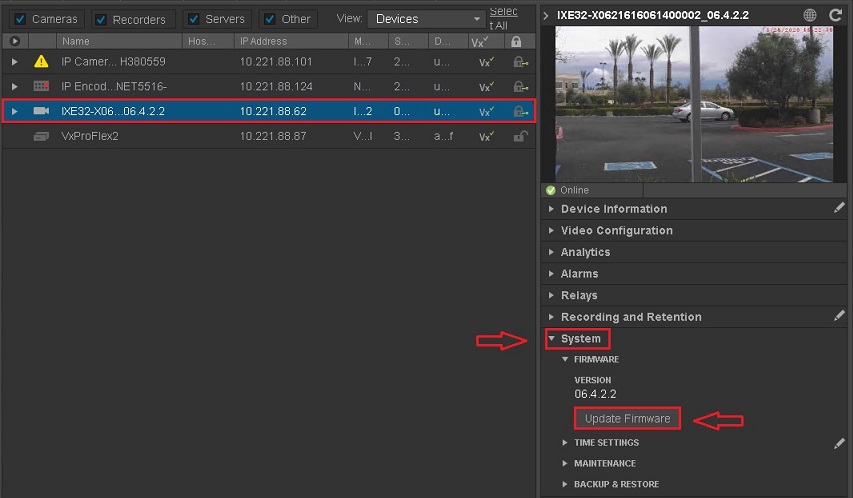Image resolution: width=853 pixels, height=498 pixels.
Task: Click the lock icon for VxProFlex2
Action: click(517, 136)
